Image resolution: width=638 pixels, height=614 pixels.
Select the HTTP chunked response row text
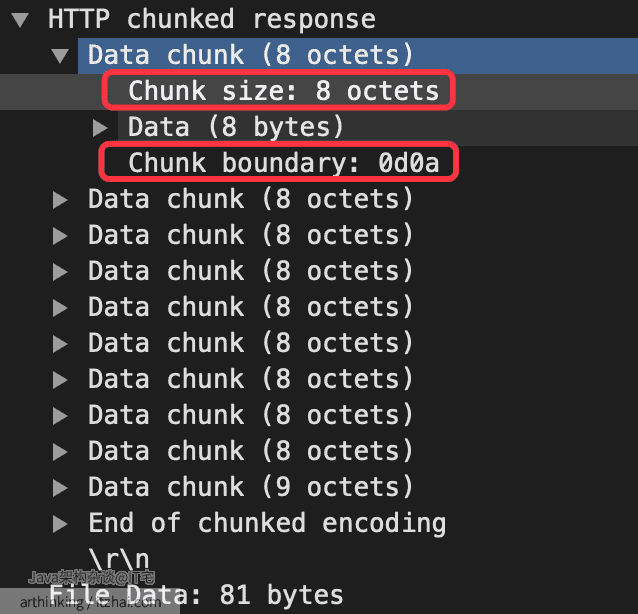point(212,19)
